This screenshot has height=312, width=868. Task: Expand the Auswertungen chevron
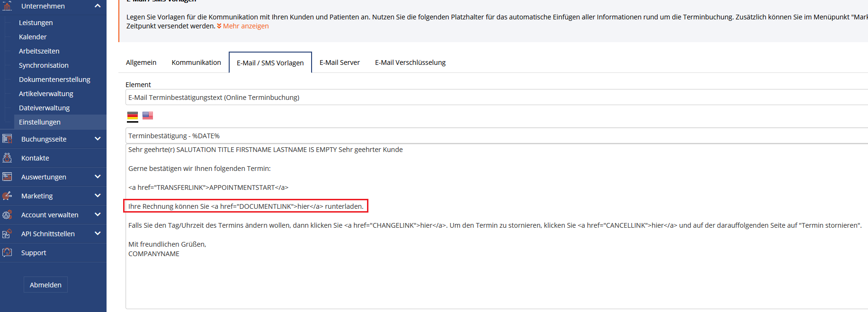tap(98, 177)
